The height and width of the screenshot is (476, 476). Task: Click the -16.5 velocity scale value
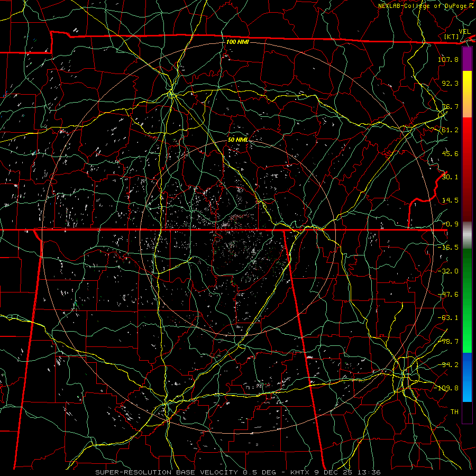tap(448, 248)
